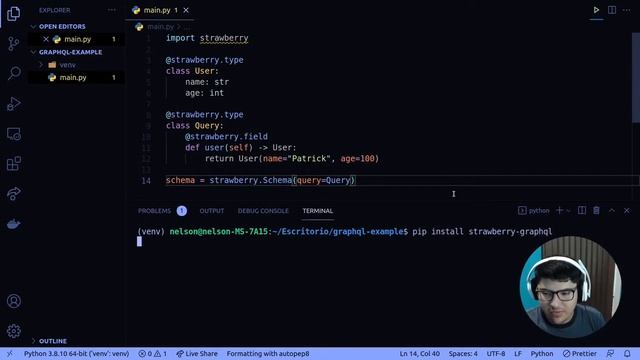The height and width of the screenshot is (360, 640).
Task: Create a new terminal with plus icon
Action: click(x=559, y=210)
